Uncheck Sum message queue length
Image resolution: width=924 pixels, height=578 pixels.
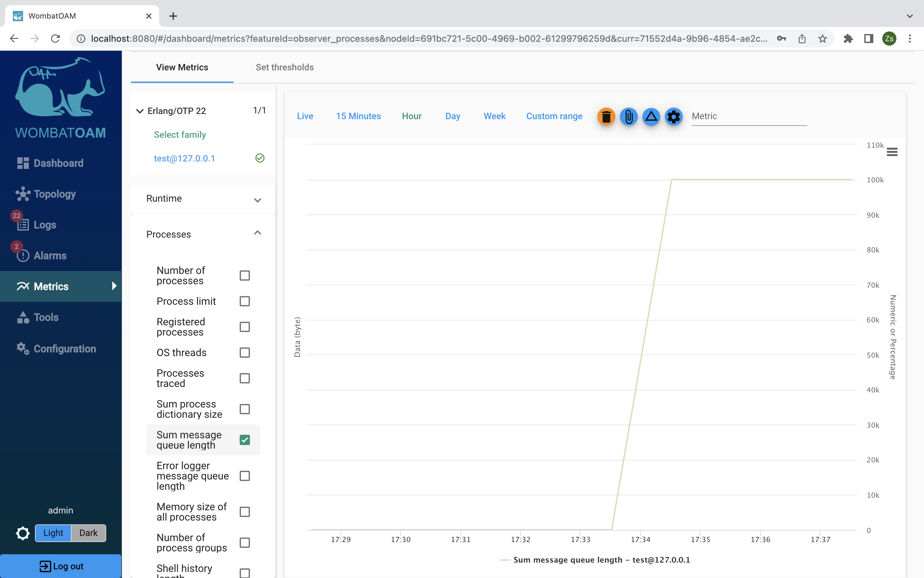click(244, 440)
